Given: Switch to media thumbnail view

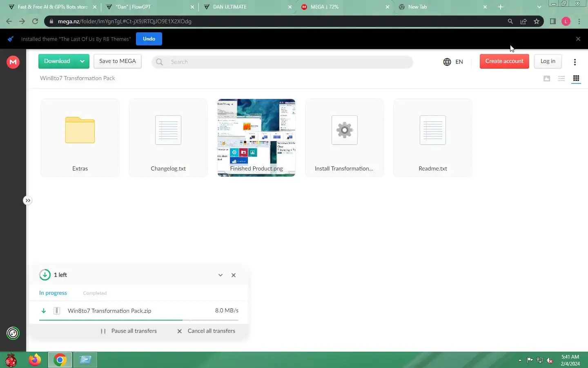Looking at the screenshot, I should coord(547,79).
